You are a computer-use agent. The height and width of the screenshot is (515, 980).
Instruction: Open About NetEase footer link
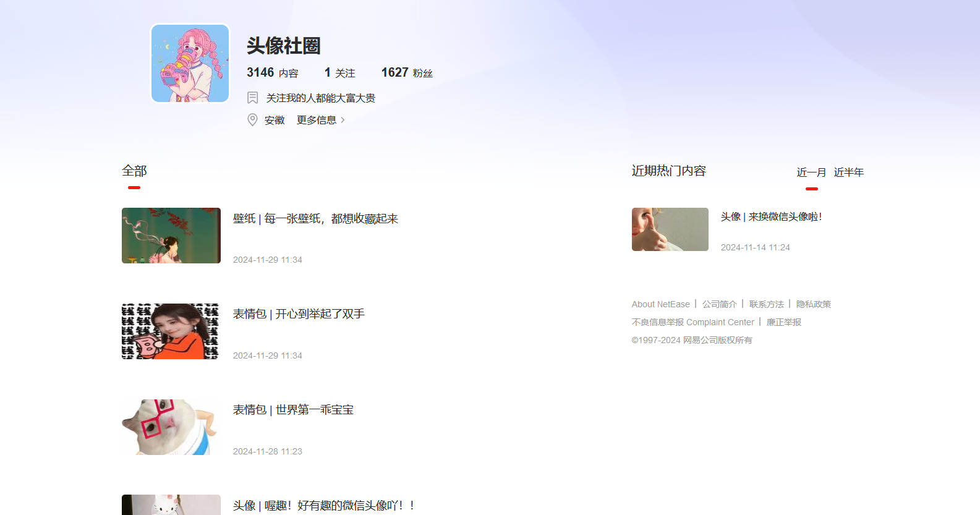tap(660, 304)
